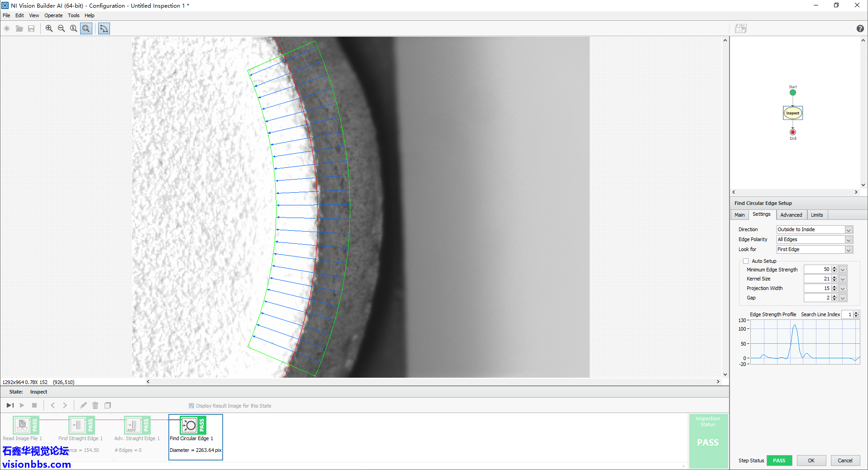Click the Run Inspection Once icon
The height and width of the screenshot is (470, 868).
[10, 405]
